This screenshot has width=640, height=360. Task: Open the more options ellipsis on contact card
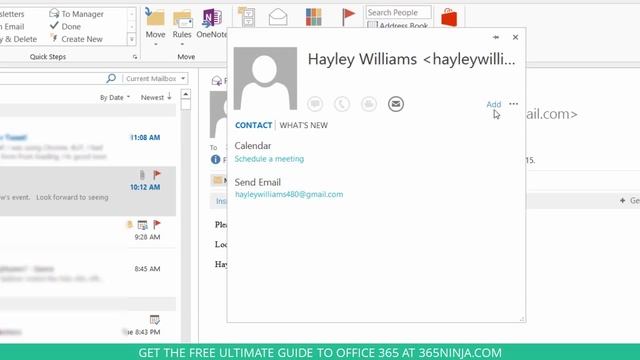point(513,104)
